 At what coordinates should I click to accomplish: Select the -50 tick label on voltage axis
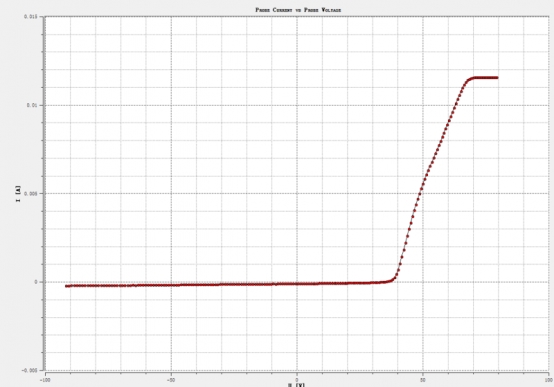coord(171,380)
